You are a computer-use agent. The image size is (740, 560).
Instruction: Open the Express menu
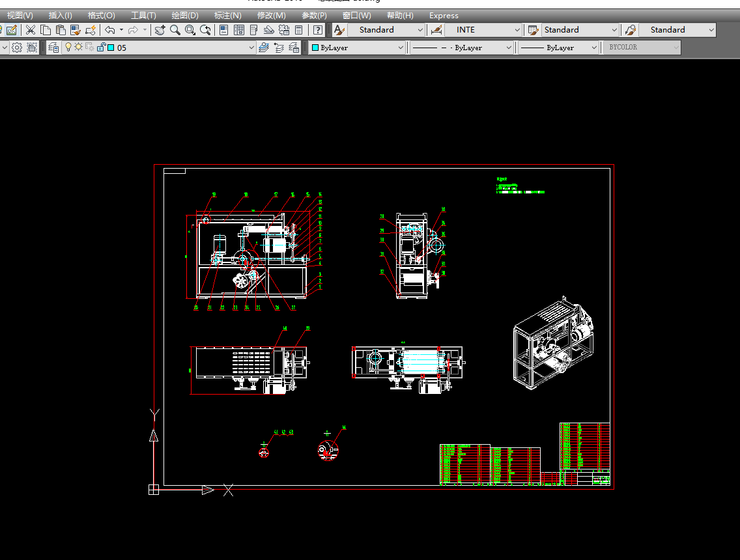point(444,16)
